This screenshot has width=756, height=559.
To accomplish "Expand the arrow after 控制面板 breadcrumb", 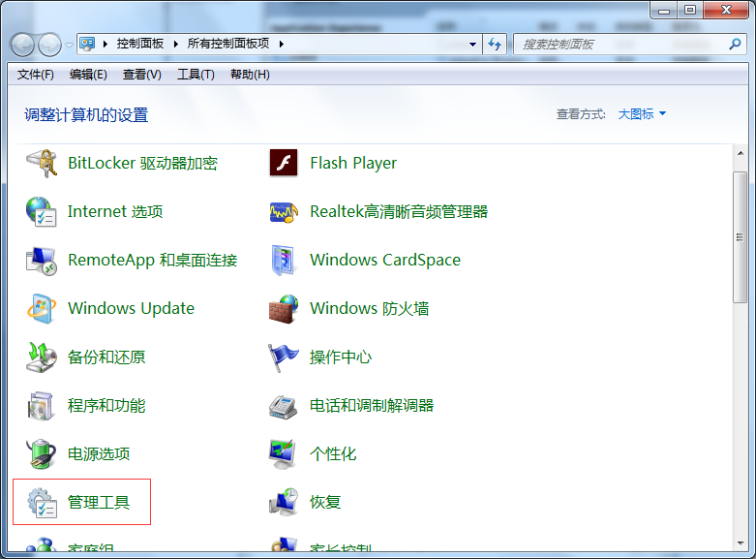I will coord(176,44).
